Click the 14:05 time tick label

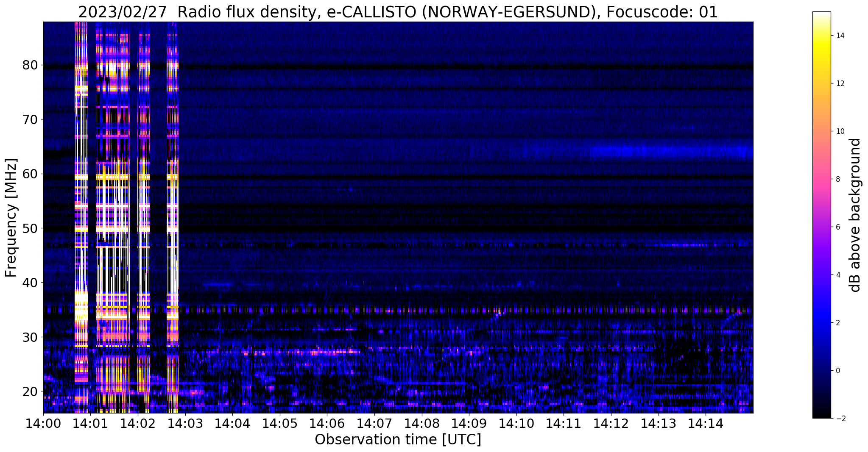point(280,423)
